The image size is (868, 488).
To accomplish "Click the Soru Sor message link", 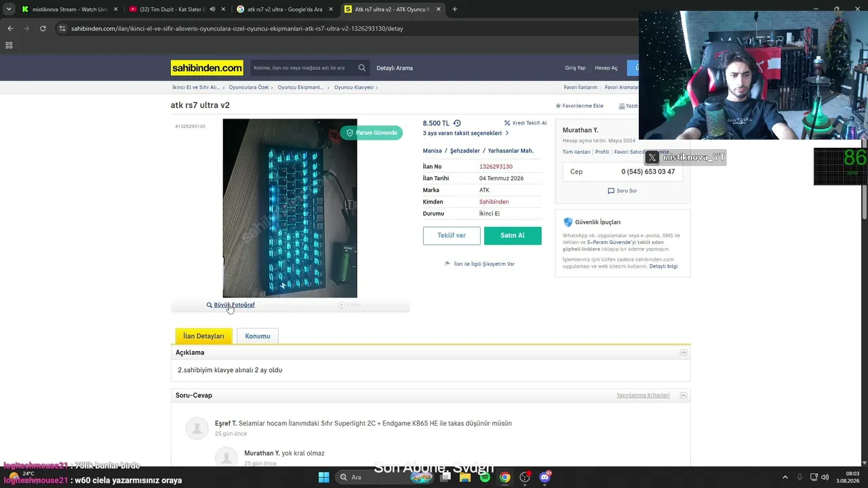I will [623, 191].
